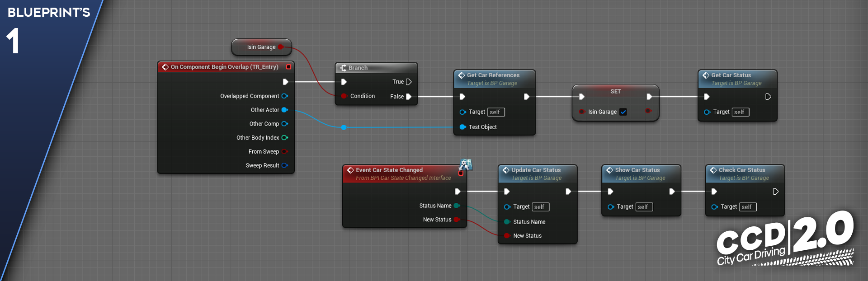
Task: Toggle the Isin Garage checkbox in SET node
Action: click(x=623, y=112)
